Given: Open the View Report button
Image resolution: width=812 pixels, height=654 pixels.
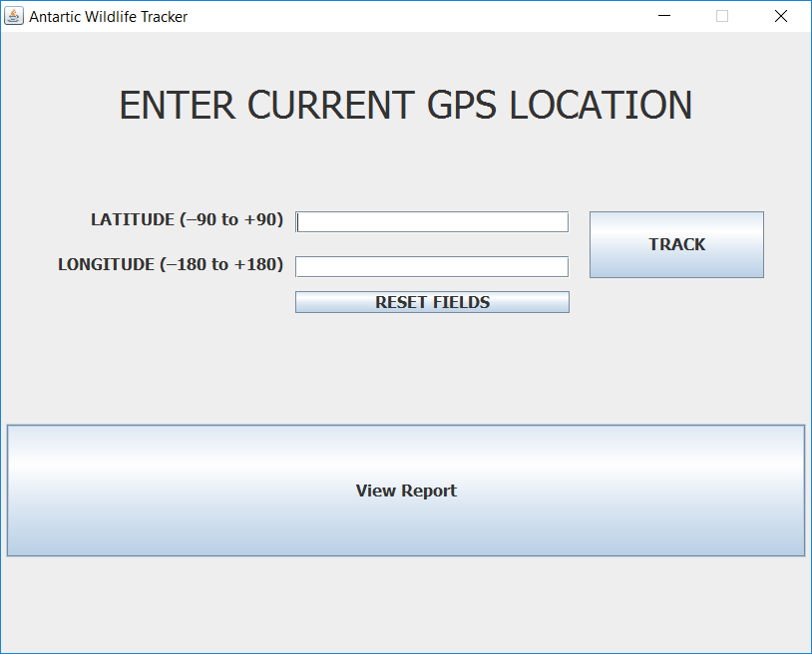Looking at the screenshot, I should coord(406,490).
